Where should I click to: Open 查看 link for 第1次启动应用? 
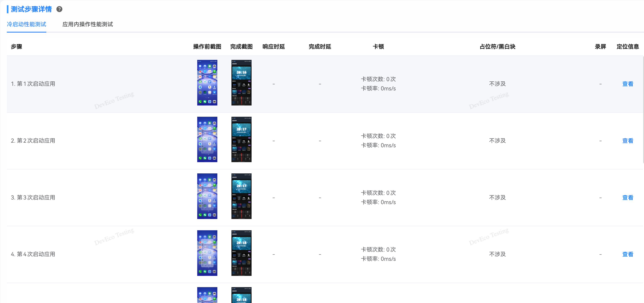click(627, 84)
